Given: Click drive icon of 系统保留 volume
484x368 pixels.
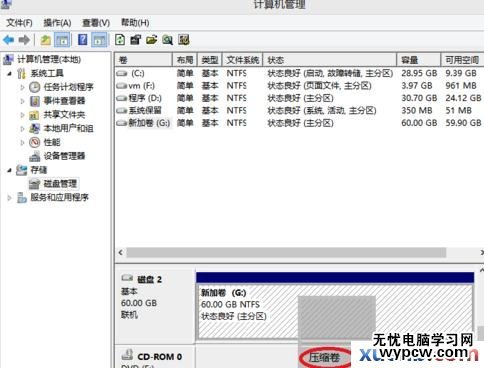Looking at the screenshot, I should coord(122,110).
